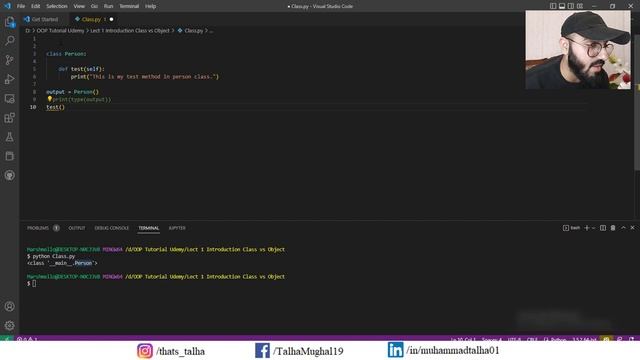Open the Extensions view
Viewport: 640px width, 360px height.
pos(9,118)
